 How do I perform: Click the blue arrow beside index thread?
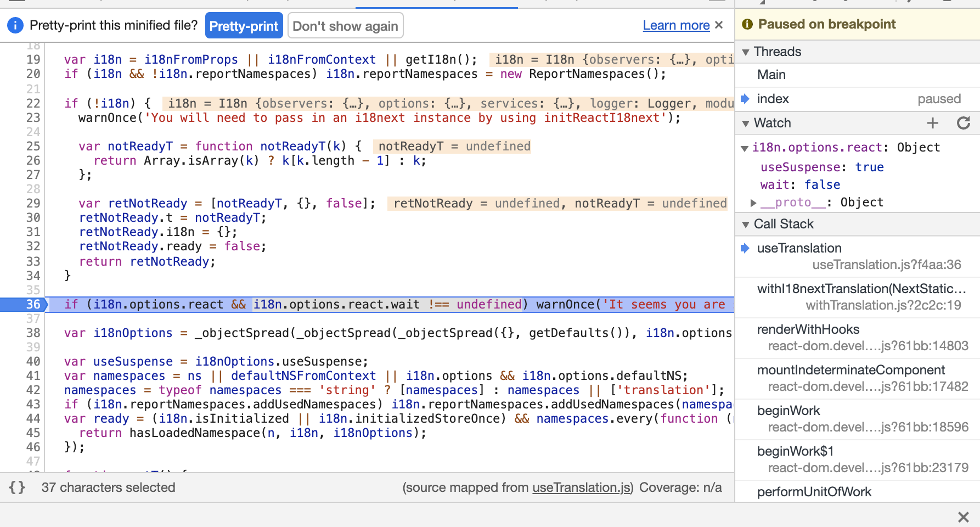coord(745,99)
